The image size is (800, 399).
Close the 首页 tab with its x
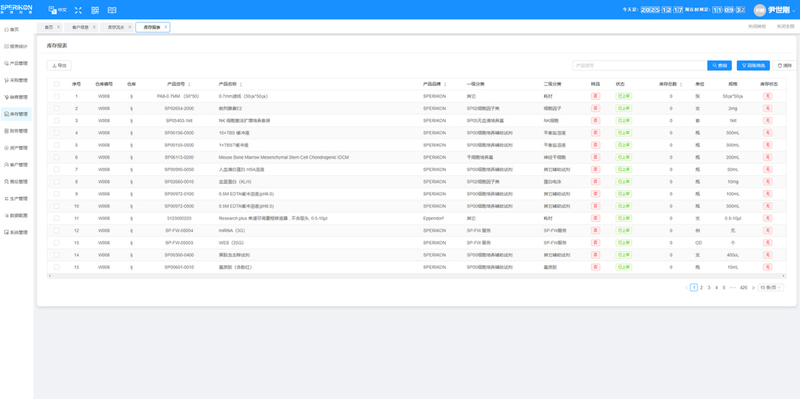pyautogui.click(x=58, y=27)
